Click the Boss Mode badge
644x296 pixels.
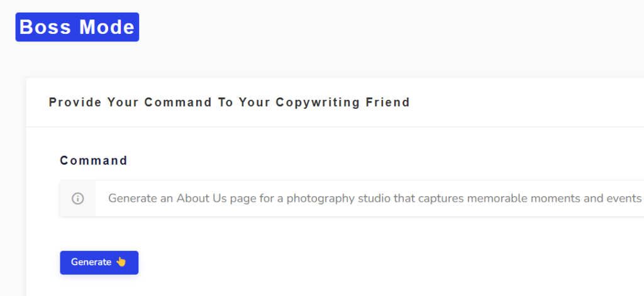click(77, 27)
